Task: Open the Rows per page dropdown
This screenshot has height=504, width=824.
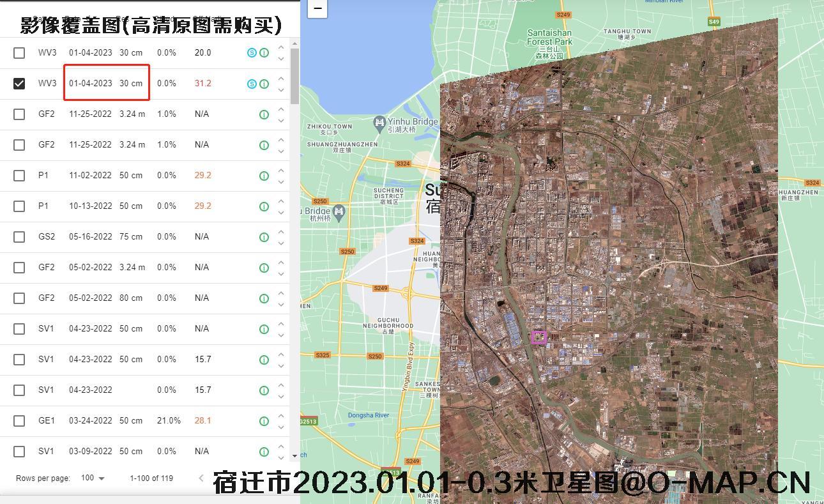Action: click(93, 478)
